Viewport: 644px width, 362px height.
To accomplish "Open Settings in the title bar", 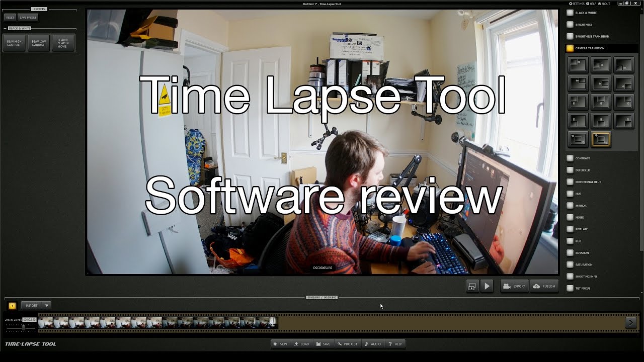I will point(577,4).
